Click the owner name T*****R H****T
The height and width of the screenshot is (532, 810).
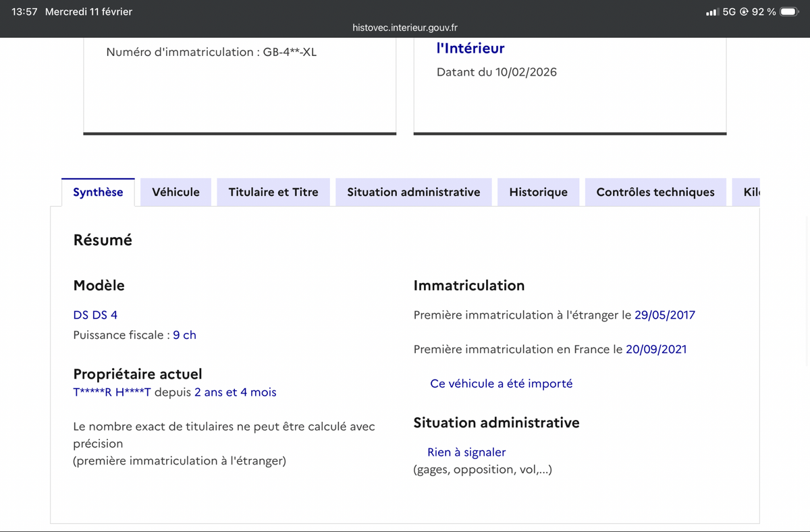pos(112,392)
